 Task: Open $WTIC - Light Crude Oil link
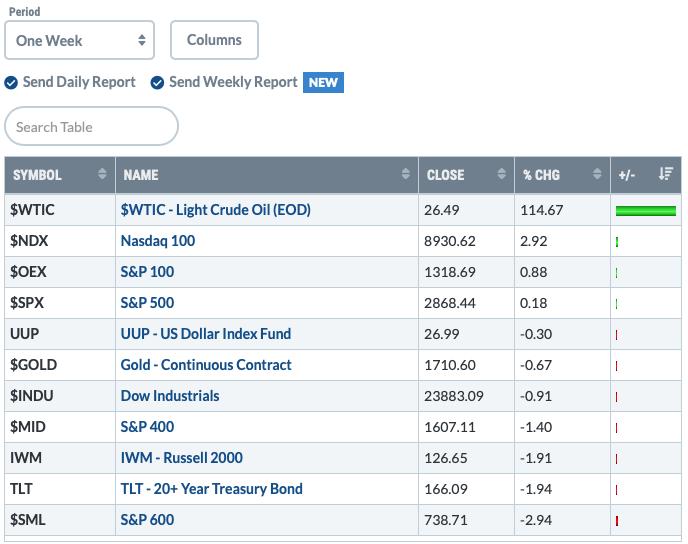pyautogui.click(x=215, y=210)
